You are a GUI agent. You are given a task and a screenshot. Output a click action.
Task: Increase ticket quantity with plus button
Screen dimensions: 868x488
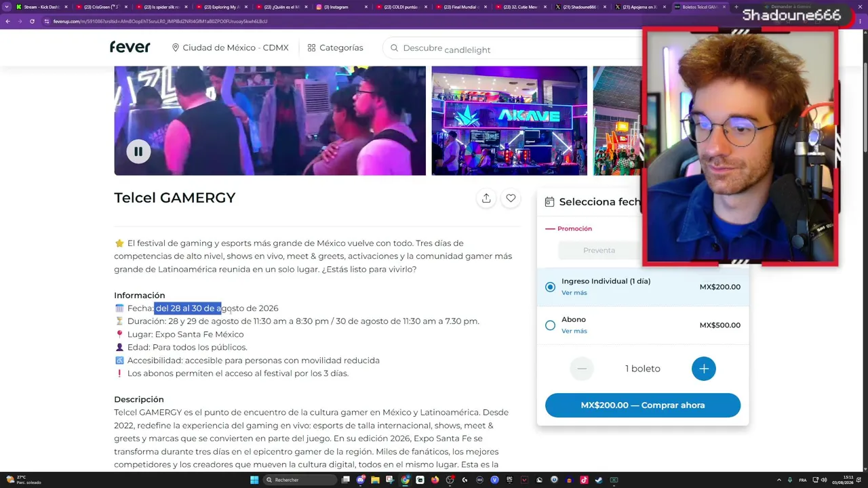pos(704,369)
